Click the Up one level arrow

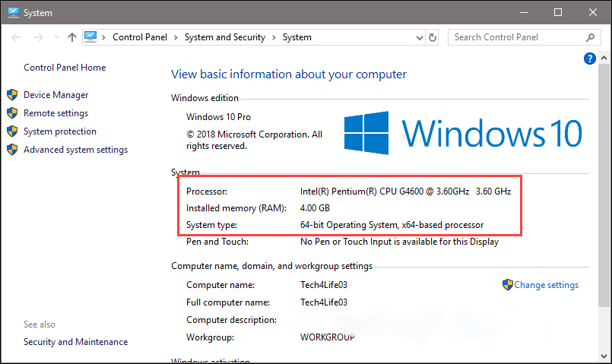(71, 37)
